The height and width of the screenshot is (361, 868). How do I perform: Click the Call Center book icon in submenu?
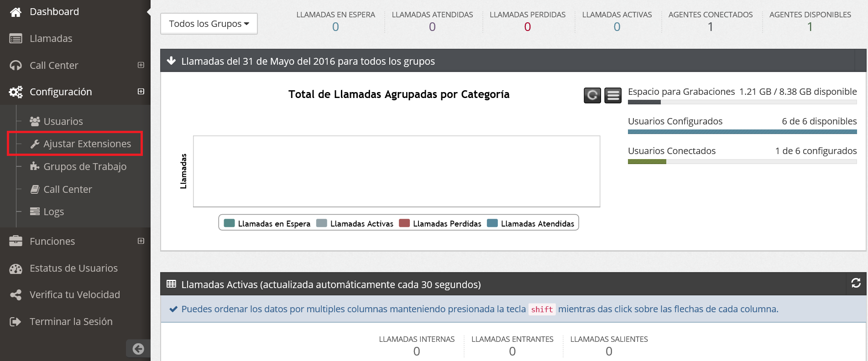(x=35, y=189)
